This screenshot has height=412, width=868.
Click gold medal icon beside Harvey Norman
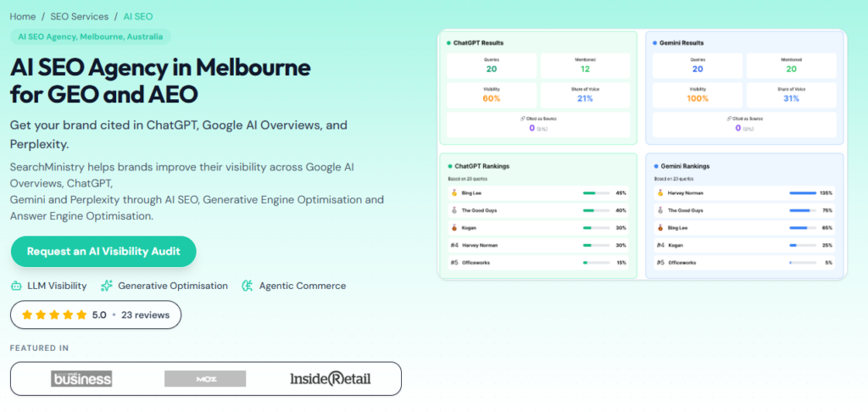point(659,193)
